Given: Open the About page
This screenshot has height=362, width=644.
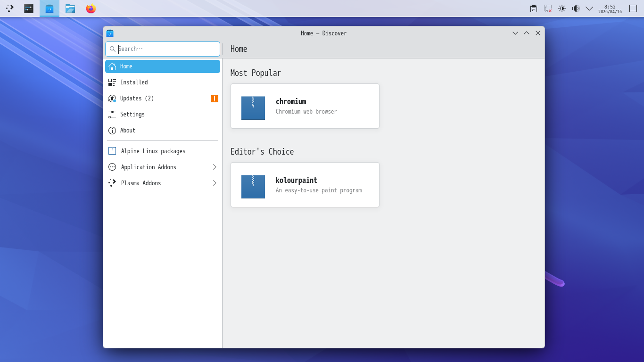Looking at the screenshot, I should (163, 131).
